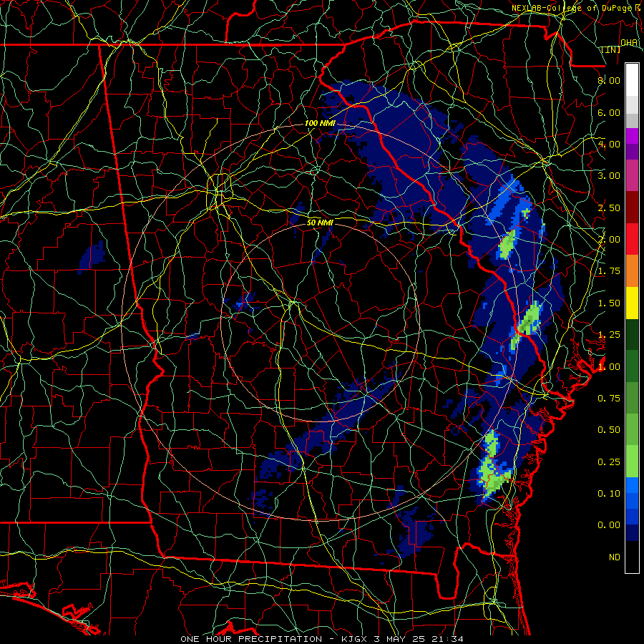Click the '0.00' legend value
The width and height of the screenshot is (644, 644).
pyautogui.click(x=609, y=525)
